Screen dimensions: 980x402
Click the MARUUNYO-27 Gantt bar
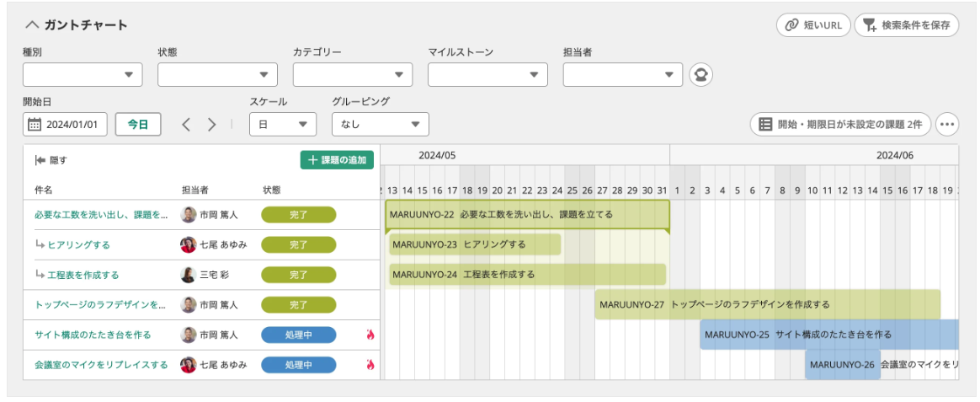coord(768,304)
